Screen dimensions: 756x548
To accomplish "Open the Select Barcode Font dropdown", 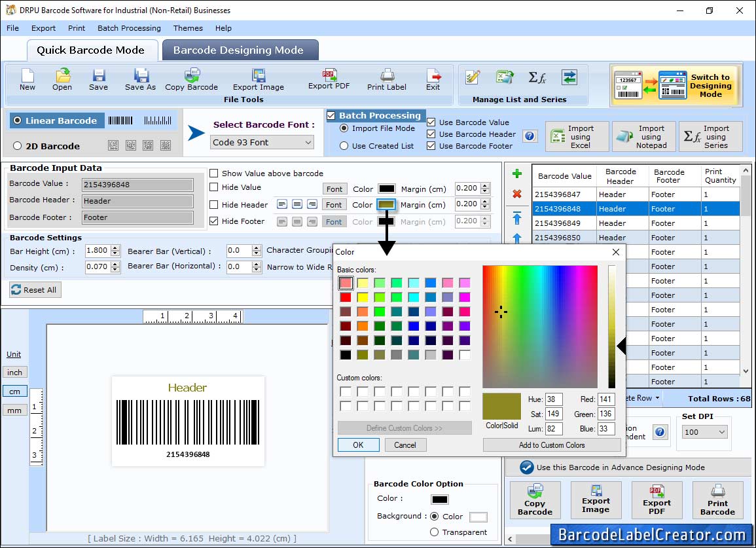I will [x=262, y=142].
